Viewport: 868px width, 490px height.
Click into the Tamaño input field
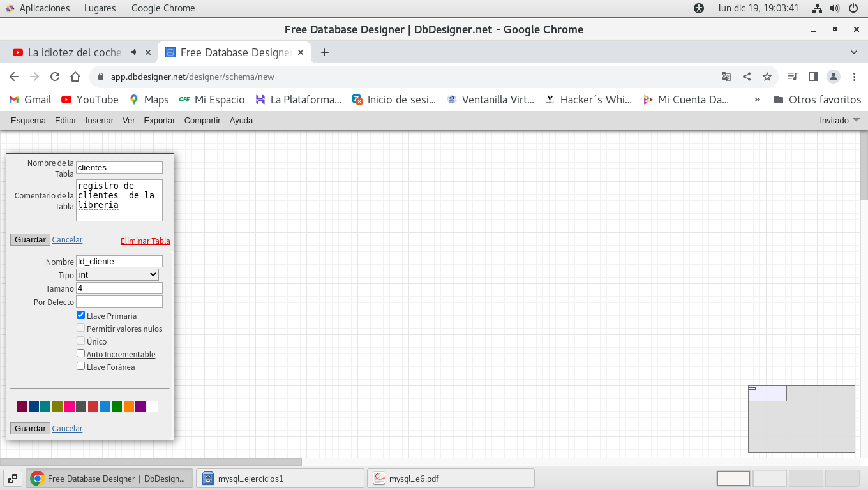point(119,288)
